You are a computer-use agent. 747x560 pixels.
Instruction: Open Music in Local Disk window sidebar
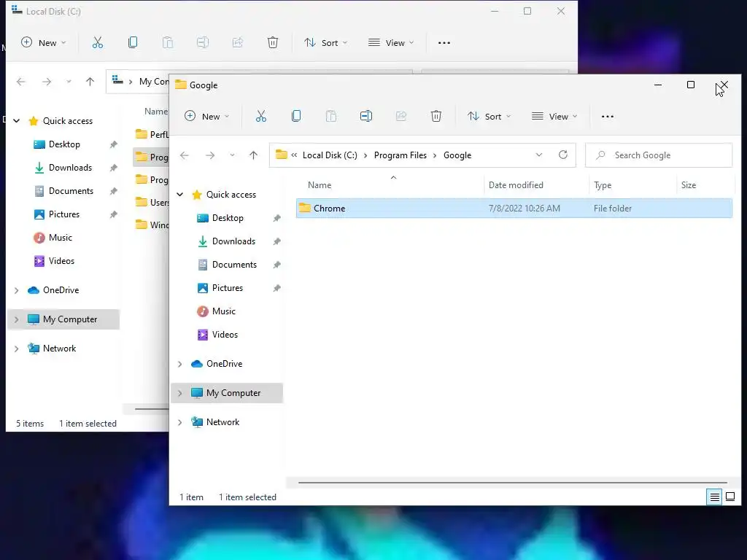(x=60, y=238)
